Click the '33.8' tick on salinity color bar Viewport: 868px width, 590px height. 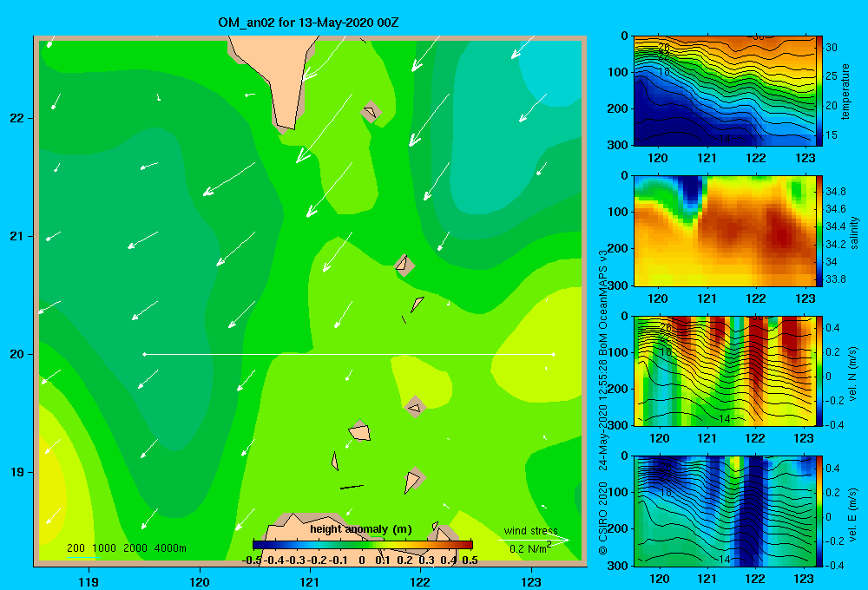pyautogui.click(x=835, y=279)
